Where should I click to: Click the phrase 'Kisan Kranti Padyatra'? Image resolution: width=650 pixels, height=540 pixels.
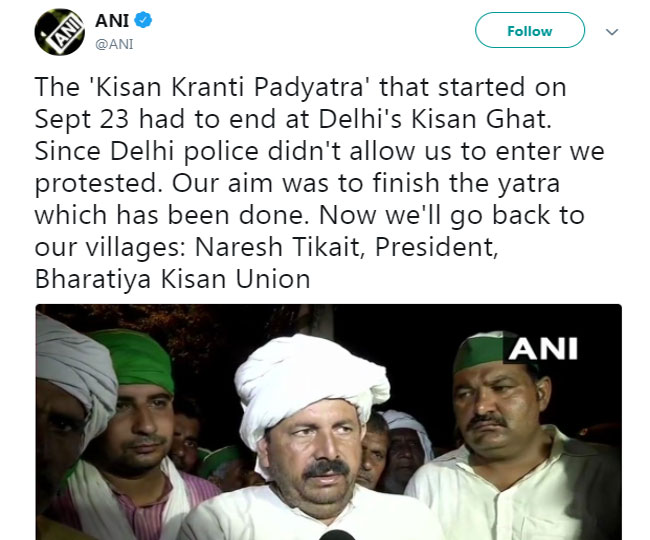pos(209,87)
